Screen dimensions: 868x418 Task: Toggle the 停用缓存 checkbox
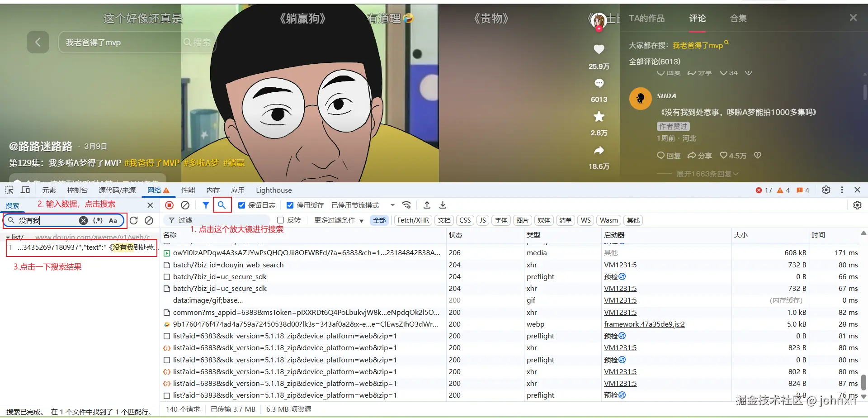coord(290,205)
